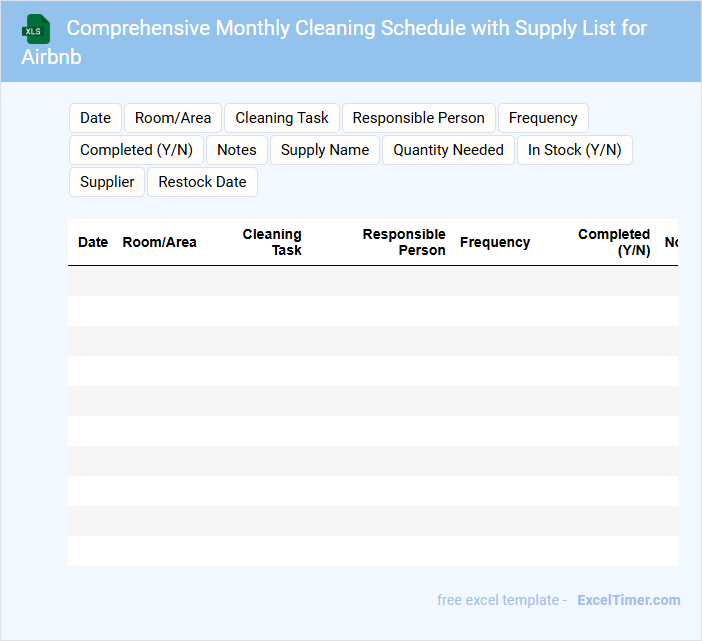Click the Cleaning Task tag
702x641 pixels.
click(x=282, y=118)
